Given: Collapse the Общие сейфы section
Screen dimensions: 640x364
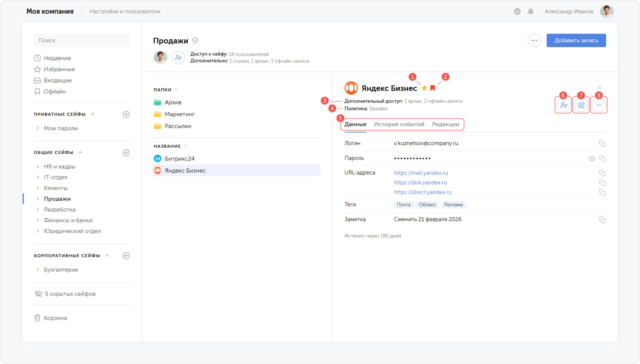Looking at the screenshot, I should 80,152.
